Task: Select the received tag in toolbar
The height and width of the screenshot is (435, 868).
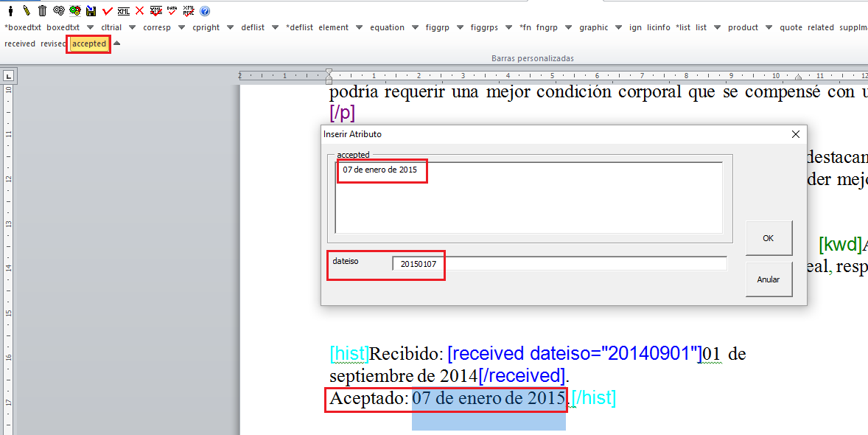Action: [20, 43]
